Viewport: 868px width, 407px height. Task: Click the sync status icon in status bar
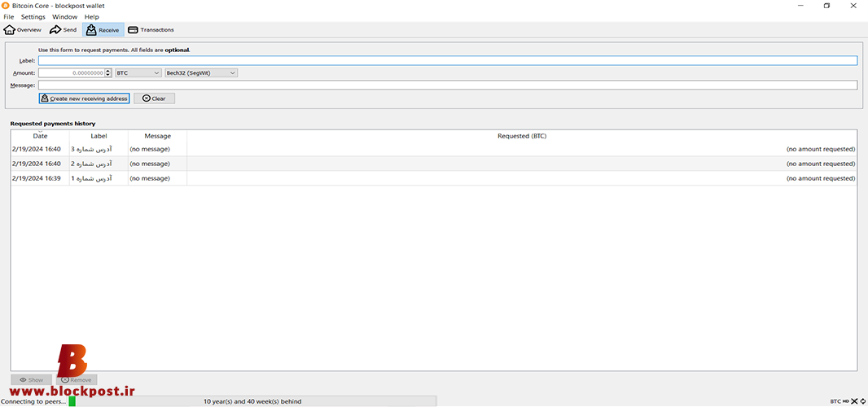click(863, 401)
